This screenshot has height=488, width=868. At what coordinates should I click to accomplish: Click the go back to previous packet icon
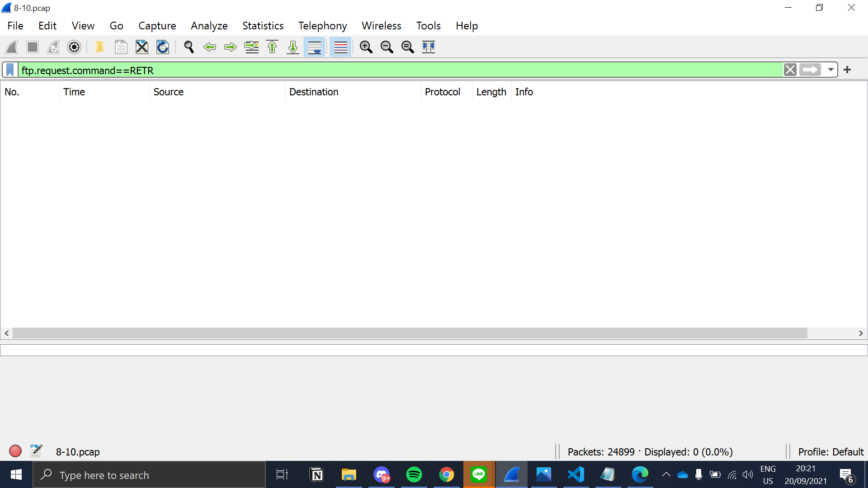click(x=209, y=47)
